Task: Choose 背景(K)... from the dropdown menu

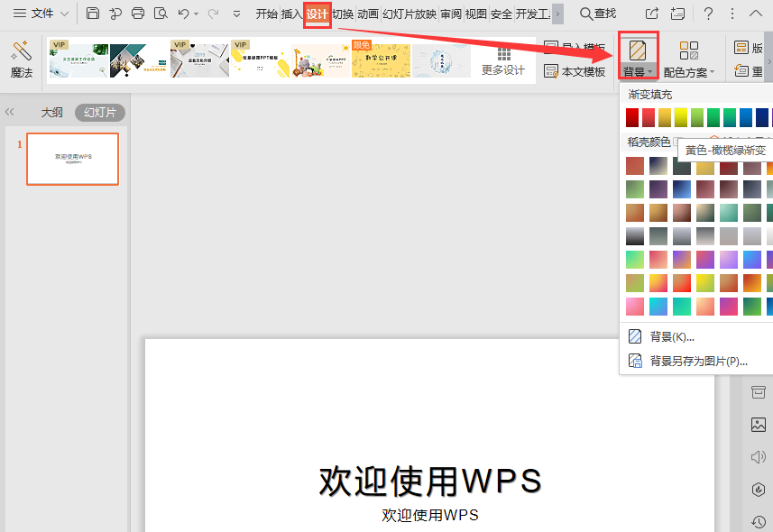Action: click(672, 336)
